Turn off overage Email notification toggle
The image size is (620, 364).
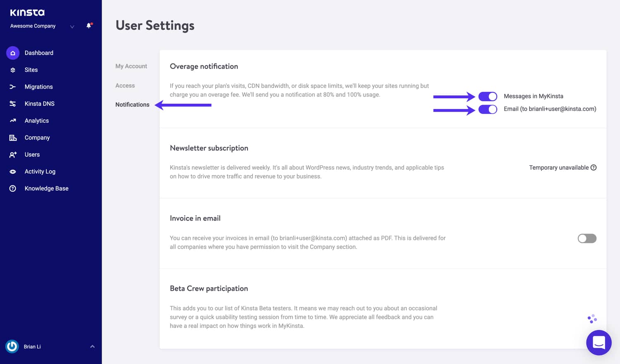coord(488,109)
